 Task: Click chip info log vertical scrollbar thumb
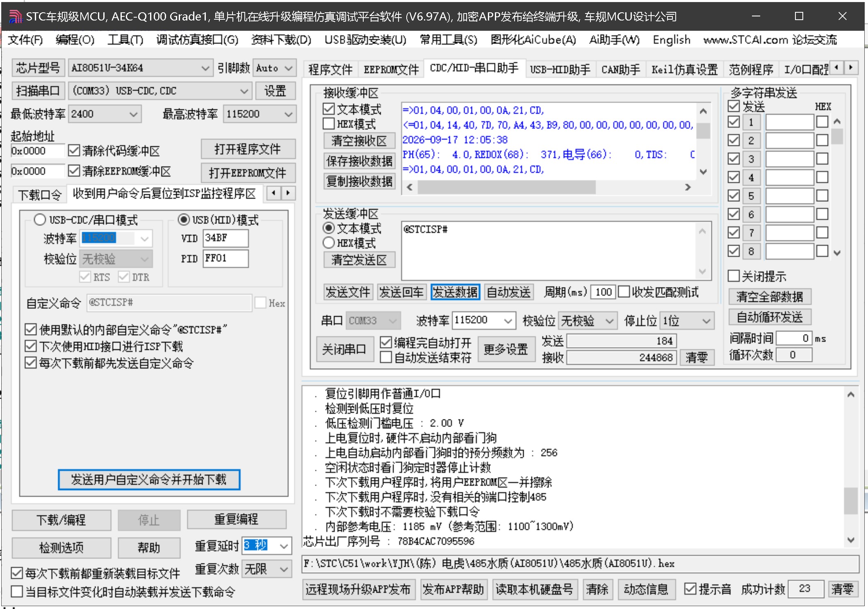pos(850,500)
